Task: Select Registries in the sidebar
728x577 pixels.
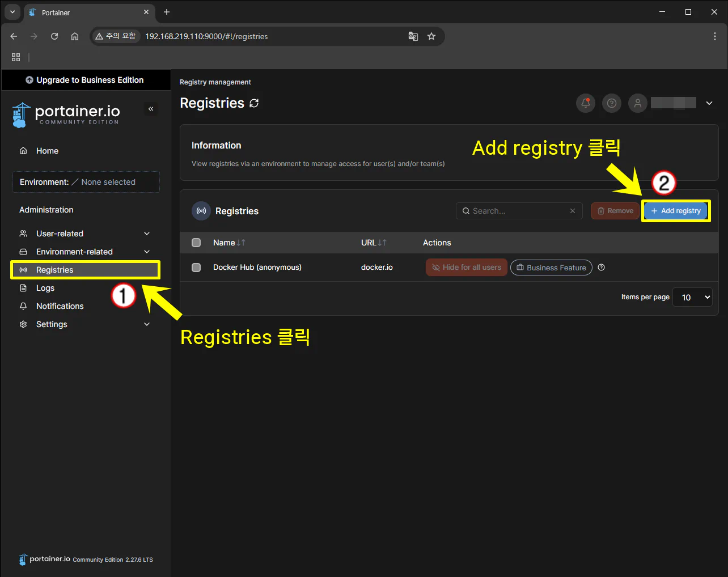Action: coord(85,270)
